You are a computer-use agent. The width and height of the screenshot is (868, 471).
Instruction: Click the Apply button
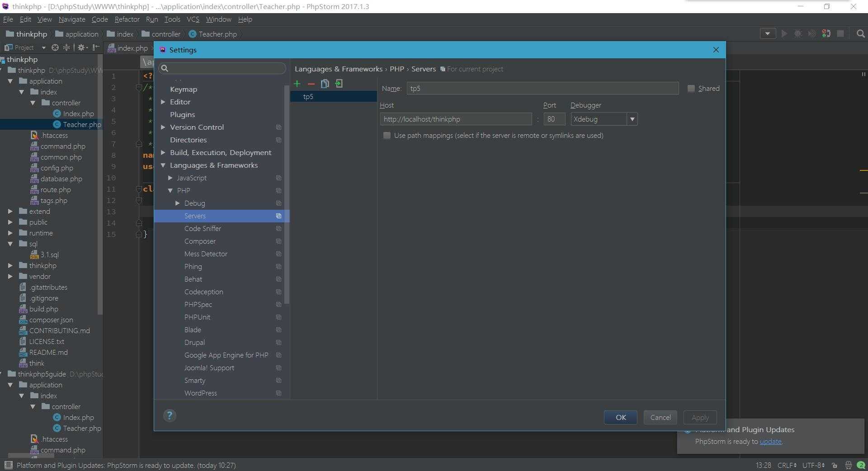[700, 417]
